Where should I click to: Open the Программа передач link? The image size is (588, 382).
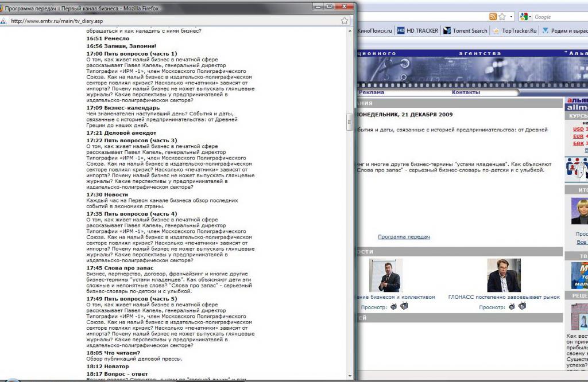pos(404,237)
